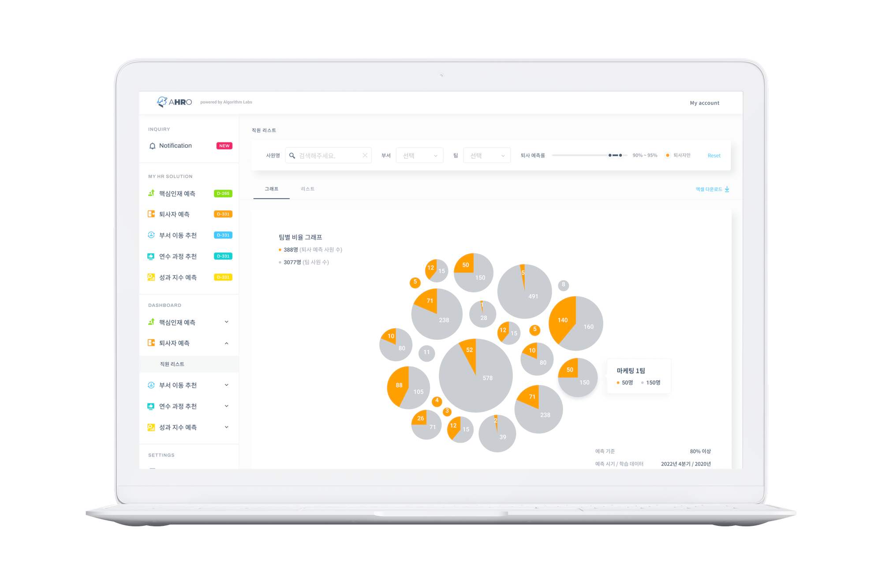Click 연수 과정 추천 icon in My HR Solution

[x=151, y=256]
